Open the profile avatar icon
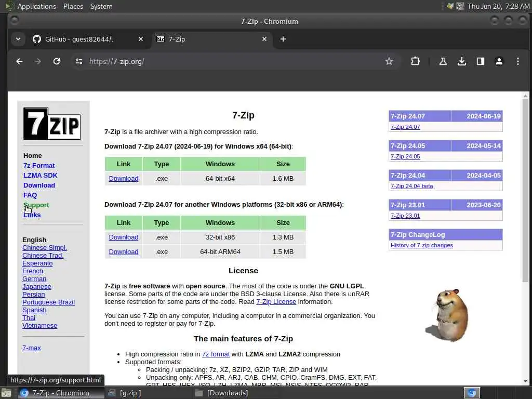The width and height of the screenshot is (532, 399). (x=499, y=61)
